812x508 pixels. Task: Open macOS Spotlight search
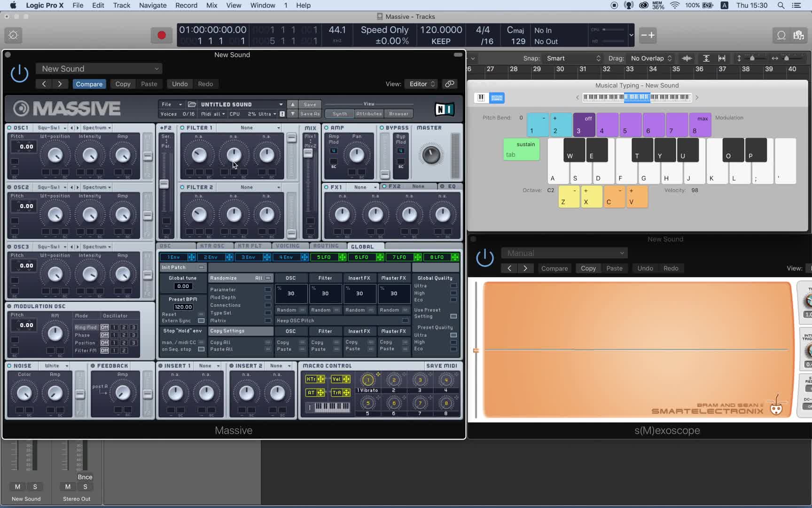[x=781, y=5]
